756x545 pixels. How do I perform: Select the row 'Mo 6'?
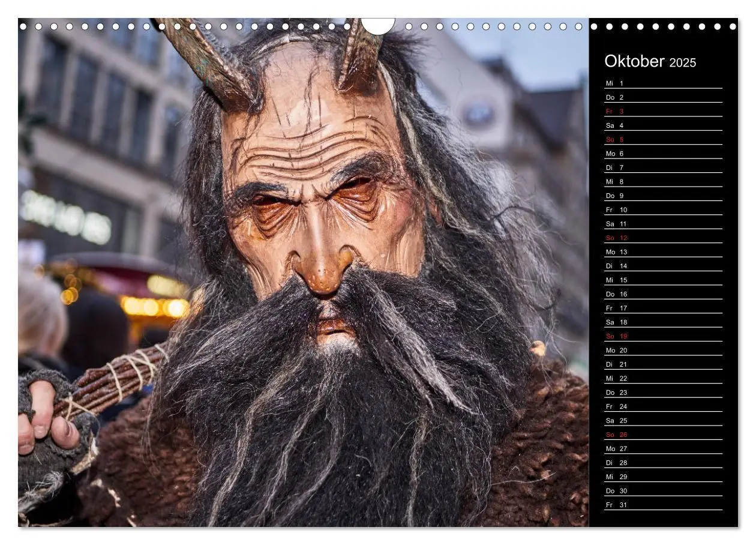663,153
